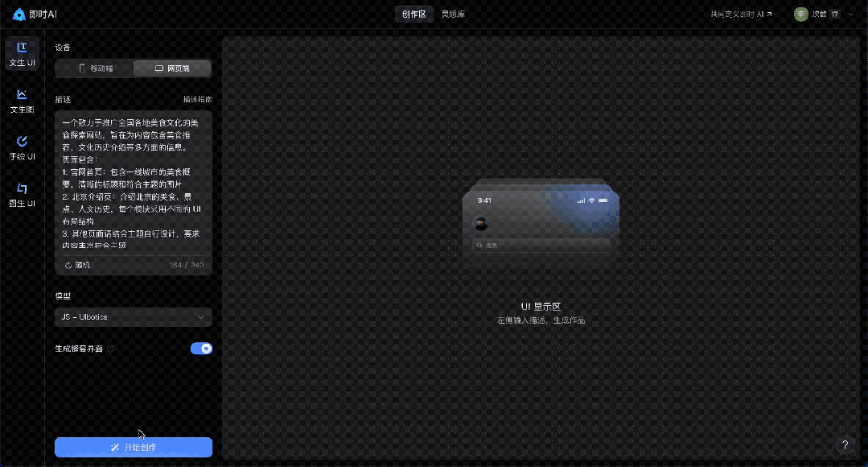This screenshot has height=467, width=868.
Task: Click the user avatar icon
Action: pyautogui.click(x=800, y=14)
